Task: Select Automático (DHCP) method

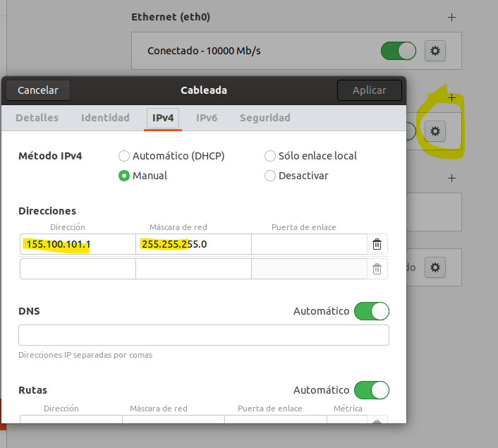Action: [124, 156]
